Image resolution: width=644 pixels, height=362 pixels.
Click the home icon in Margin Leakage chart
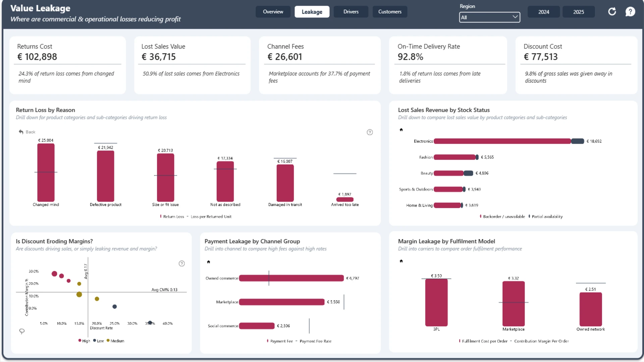401,261
